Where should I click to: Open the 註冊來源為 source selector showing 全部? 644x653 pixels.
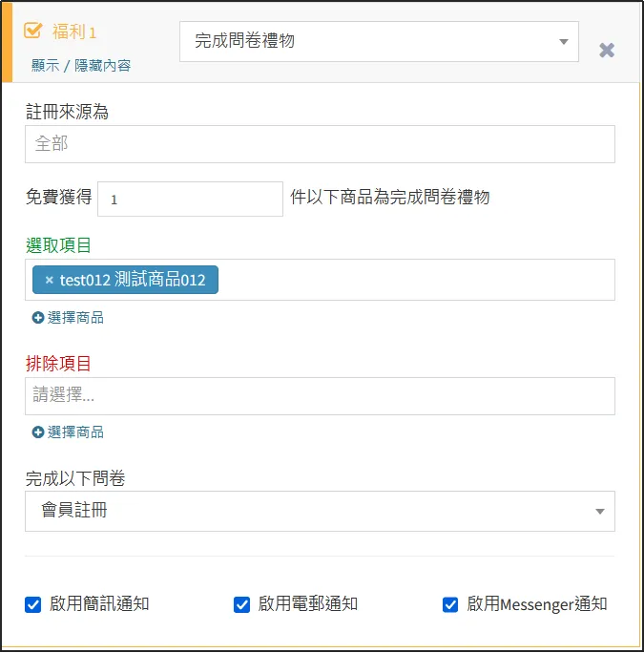(320, 144)
